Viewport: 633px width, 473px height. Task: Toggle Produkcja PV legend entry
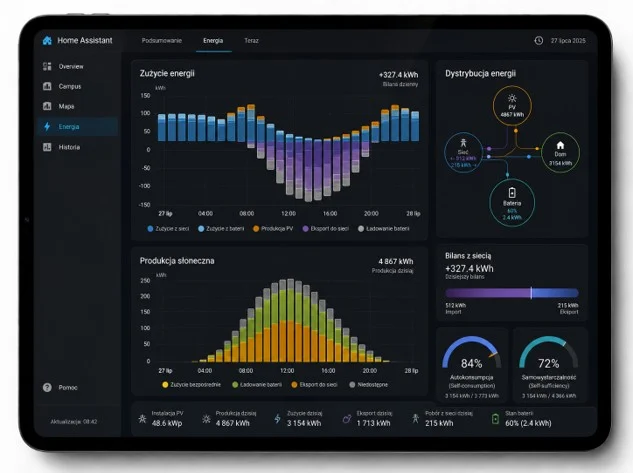tap(273, 229)
